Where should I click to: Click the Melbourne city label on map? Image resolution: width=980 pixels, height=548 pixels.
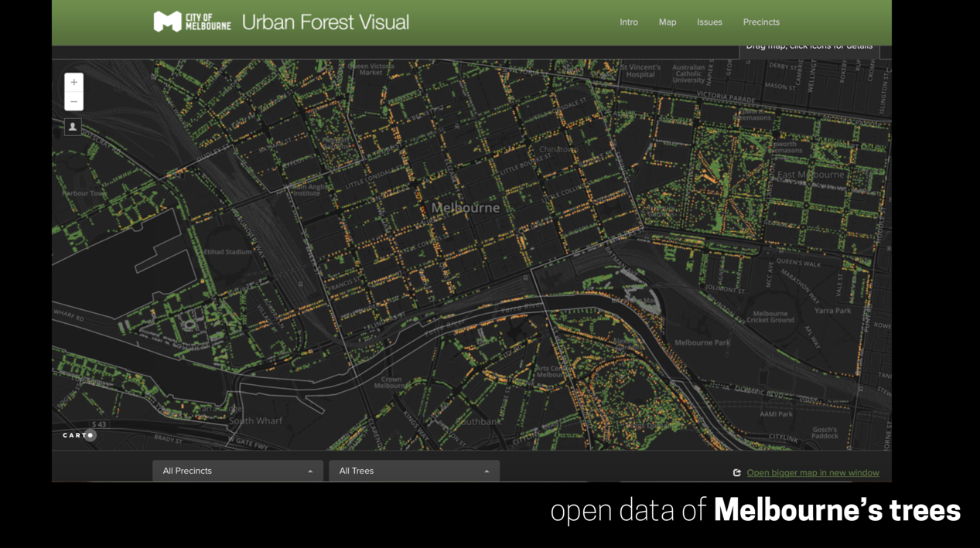(x=466, y=208)
